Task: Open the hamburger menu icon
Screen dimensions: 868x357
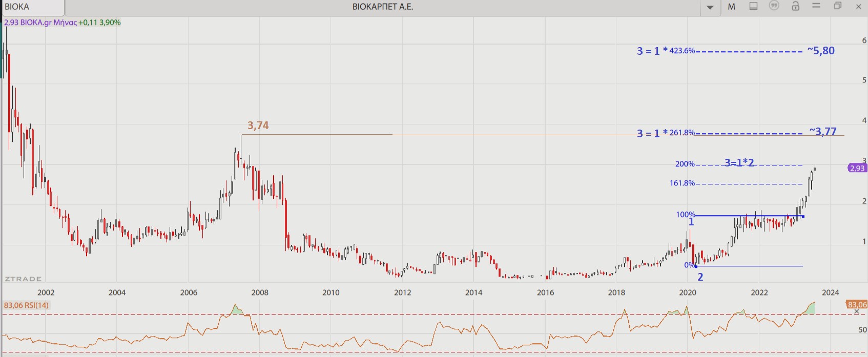Action: pos(816,6)
